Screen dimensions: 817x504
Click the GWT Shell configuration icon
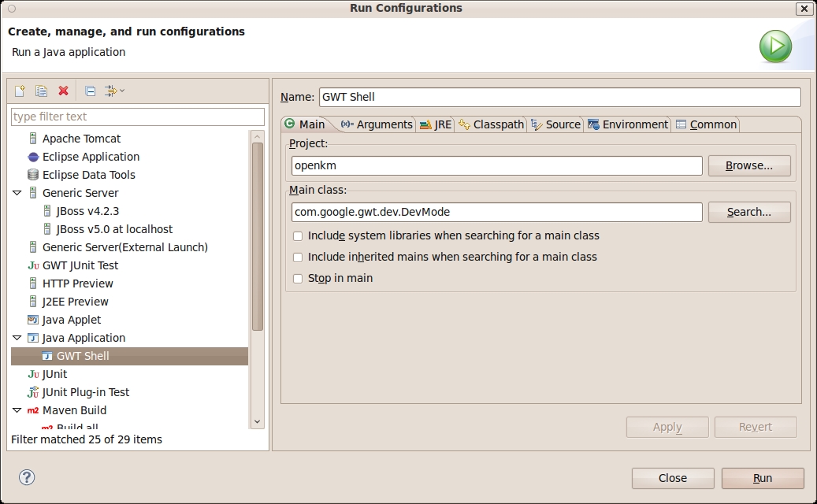47,356
